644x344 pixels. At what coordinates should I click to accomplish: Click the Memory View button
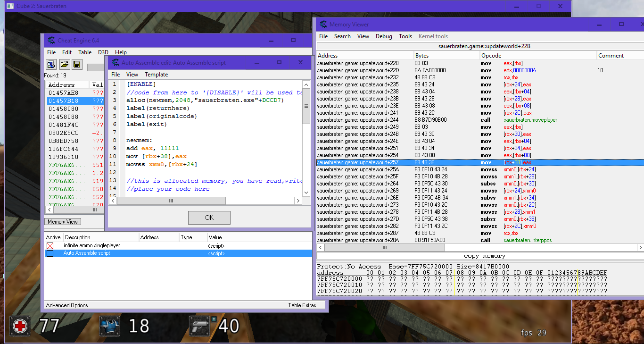tap(63, 222)
